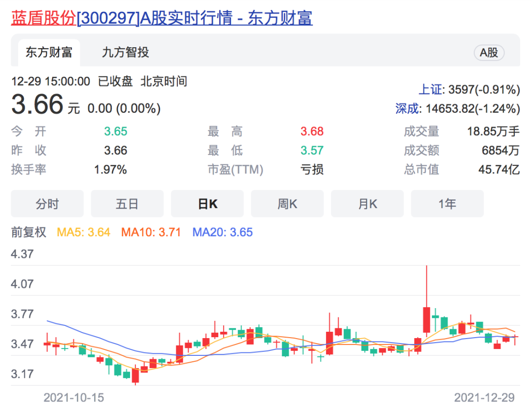
Task: Switch to the 周K weekly chart
Action: point(287,203)
